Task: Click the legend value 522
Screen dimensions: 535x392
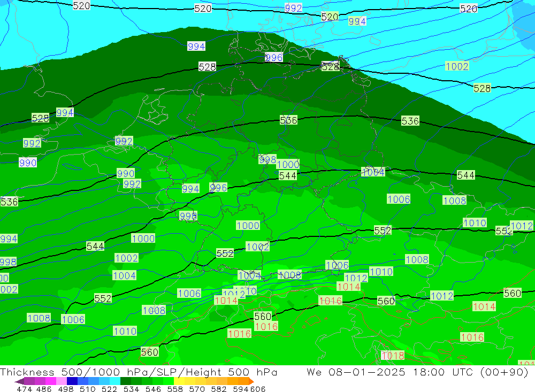Action: point(109,389)
